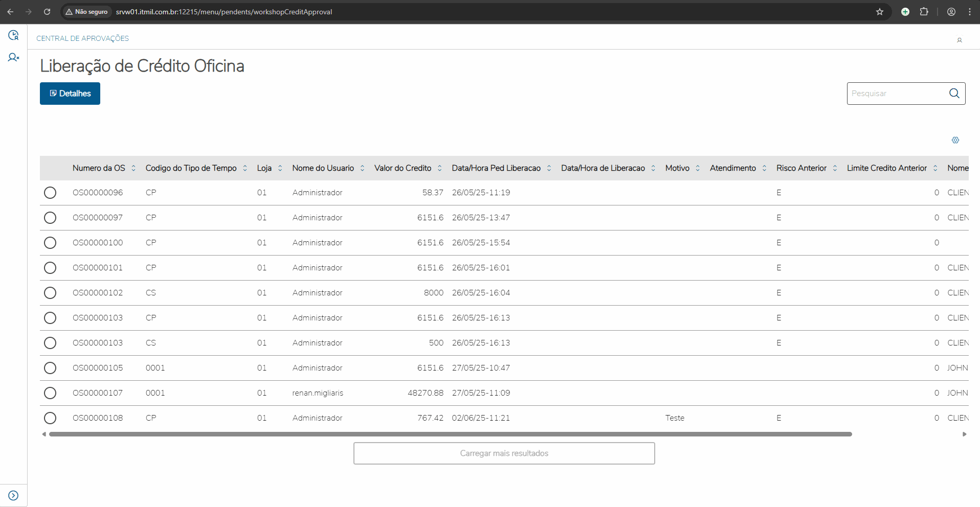The height and width of the screenshot is (507, 980).
Task: Open table column settings gear icon
Action: (955, 140)
